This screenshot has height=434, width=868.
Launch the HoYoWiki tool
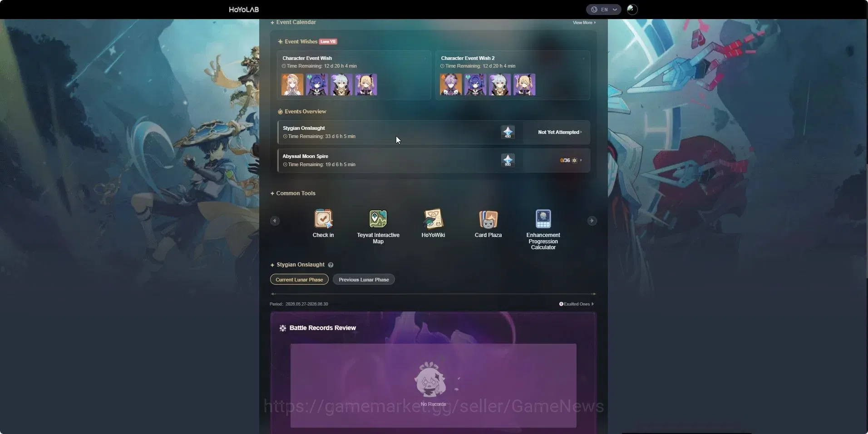click(433, 223)
